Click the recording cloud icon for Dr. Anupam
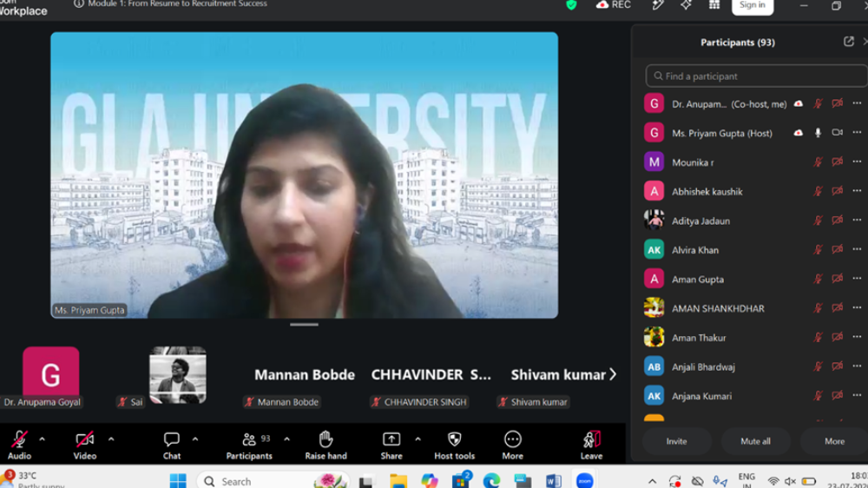The width and height of the screenshot is (868, 488). [x=799, y=103]
